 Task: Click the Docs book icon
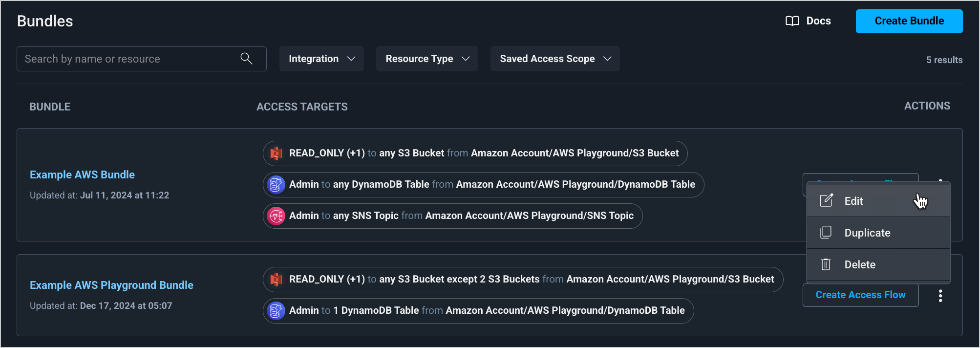coord(792,21)
